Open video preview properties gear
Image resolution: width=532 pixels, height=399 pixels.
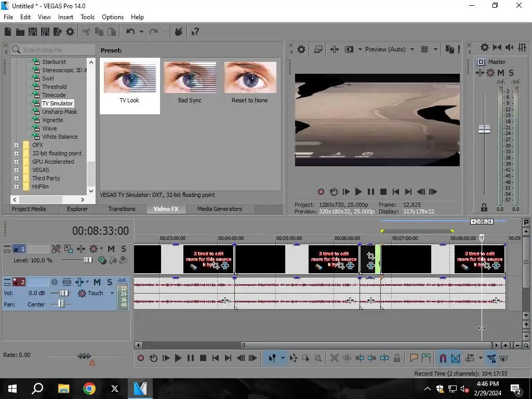click(x=301, y=49)
